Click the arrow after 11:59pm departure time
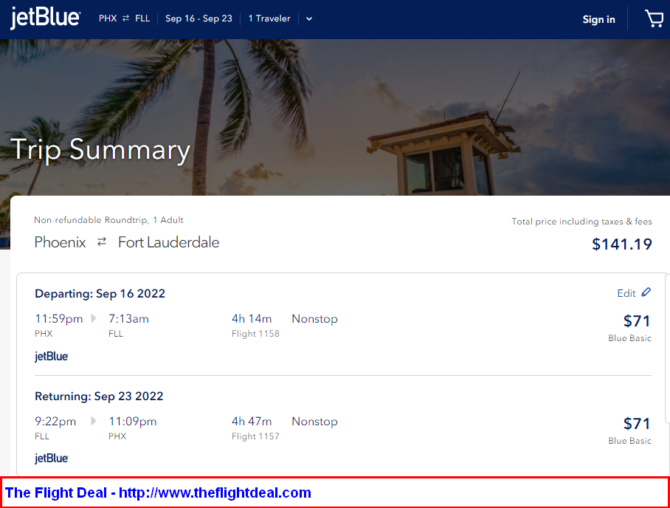Viewport: 670px width, 508px height. [x=94, y=318]
